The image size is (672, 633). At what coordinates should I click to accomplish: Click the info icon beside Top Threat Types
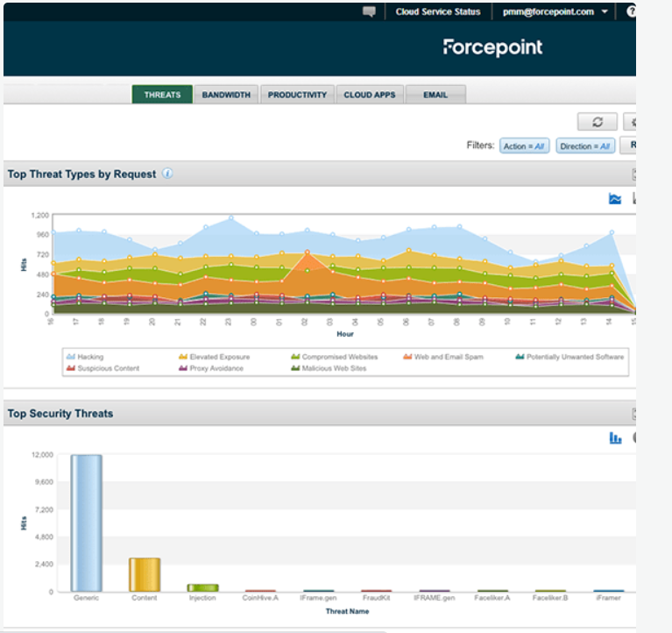point(167,174)
